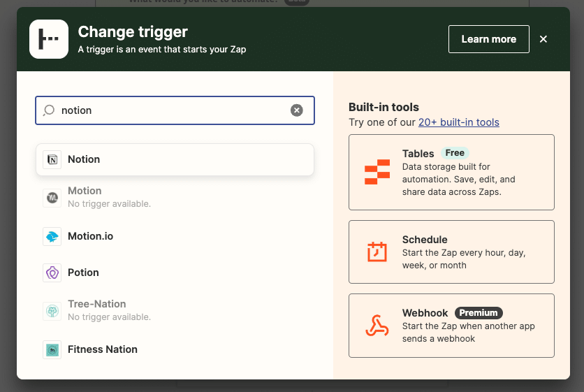Viewport: 584px width, 392px height.
Task: Choose Fitness Nation from results
Action: coord(175,349)
